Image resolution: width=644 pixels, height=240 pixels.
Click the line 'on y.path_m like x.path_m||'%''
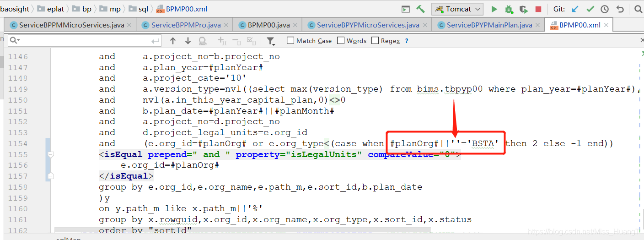pos(181,209)
